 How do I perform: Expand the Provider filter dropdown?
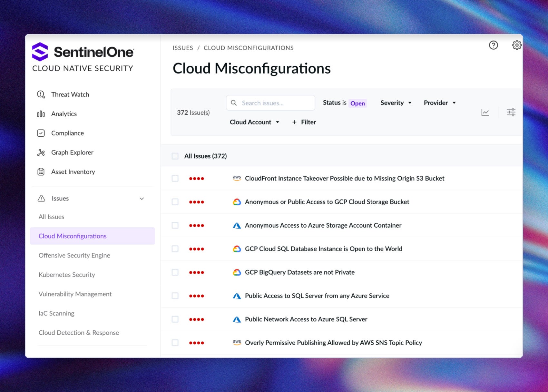tap(440, 103)
